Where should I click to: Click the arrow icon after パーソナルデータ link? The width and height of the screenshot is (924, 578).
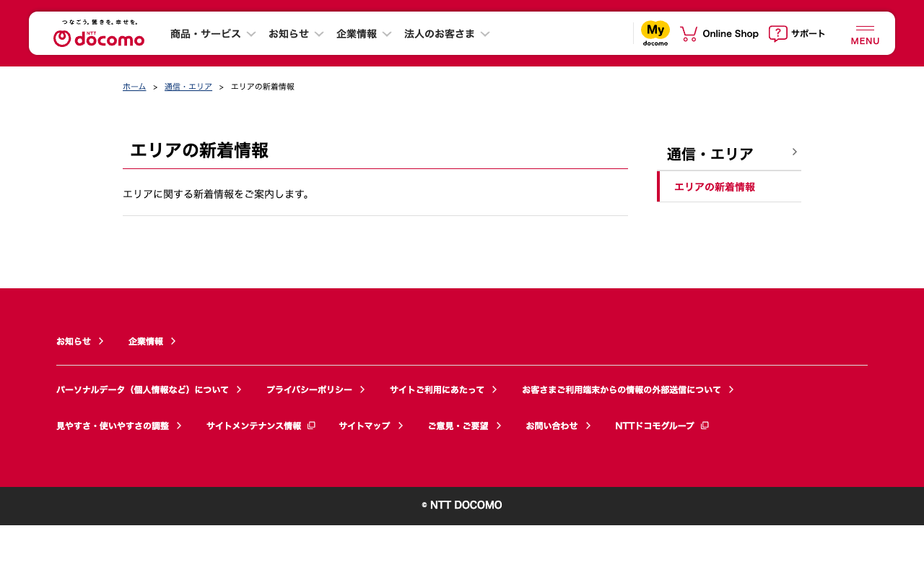[239, 389]
